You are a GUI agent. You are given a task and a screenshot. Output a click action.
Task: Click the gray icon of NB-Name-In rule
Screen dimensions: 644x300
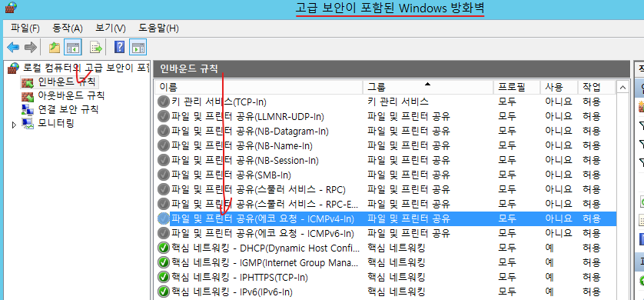coord(164,145)
